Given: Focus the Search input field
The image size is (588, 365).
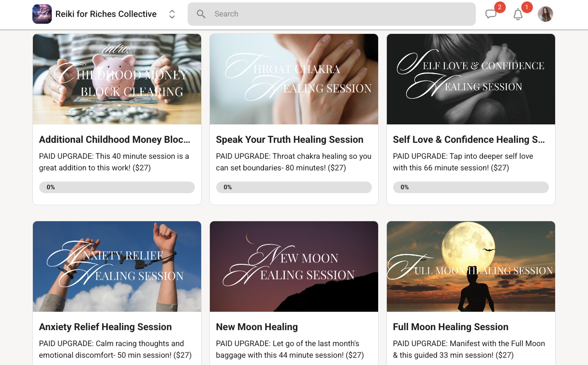Looking at the screenshot, I should [332, 14].
